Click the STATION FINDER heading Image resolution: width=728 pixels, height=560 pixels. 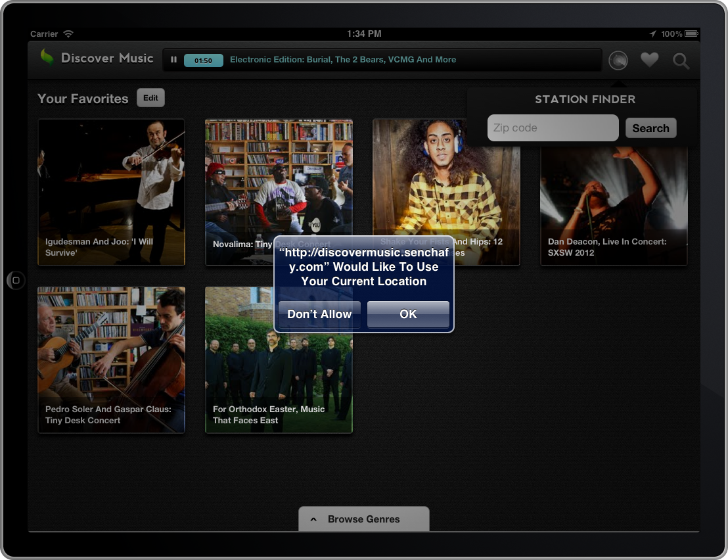point(585,99)
